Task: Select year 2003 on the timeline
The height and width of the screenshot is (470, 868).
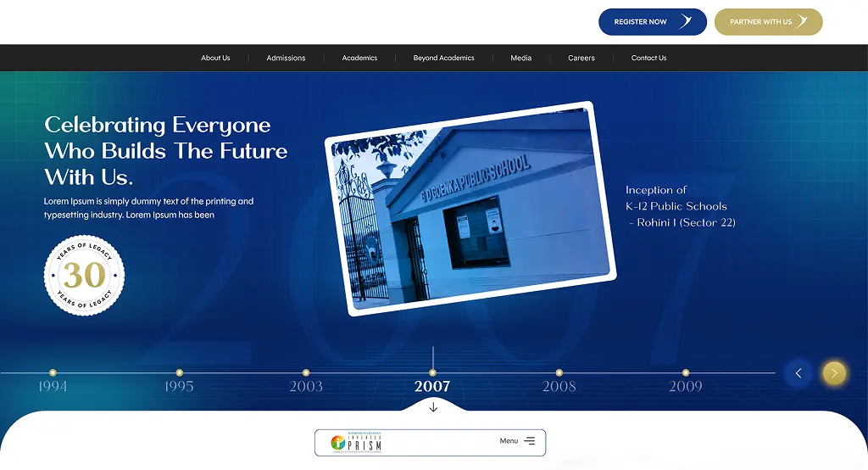Action: [x=306, y=386]
